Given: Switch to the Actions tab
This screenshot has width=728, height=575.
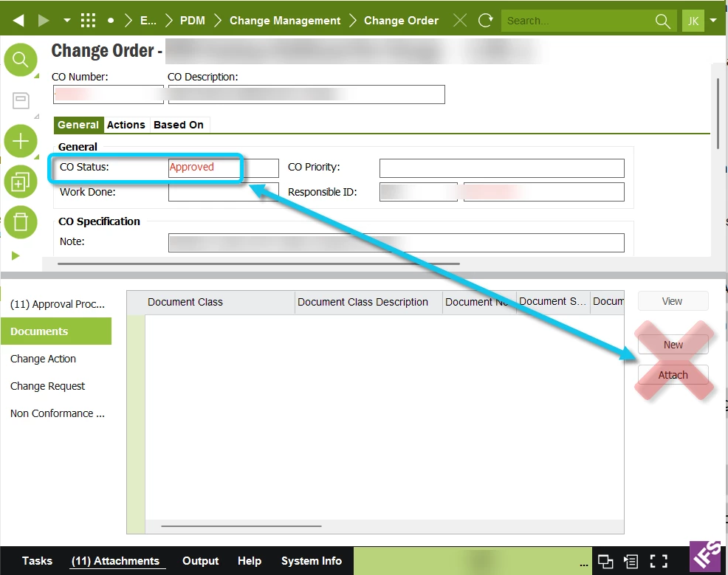Looking at the screenshot, I should coord(126,125).
